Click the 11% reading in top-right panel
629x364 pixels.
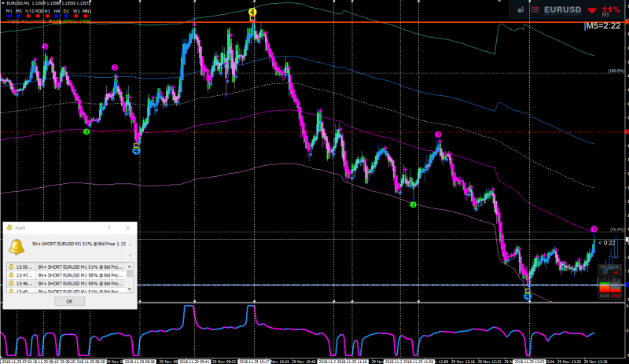pos(610,9)
